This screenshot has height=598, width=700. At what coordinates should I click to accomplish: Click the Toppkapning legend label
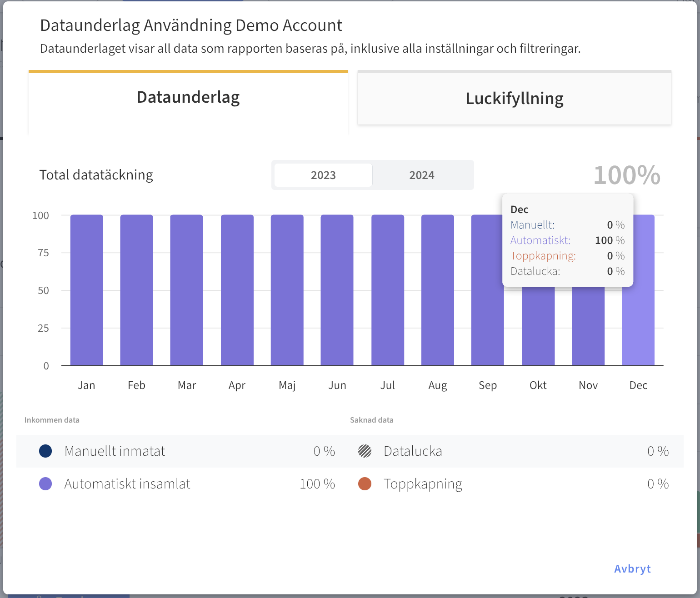423,484
